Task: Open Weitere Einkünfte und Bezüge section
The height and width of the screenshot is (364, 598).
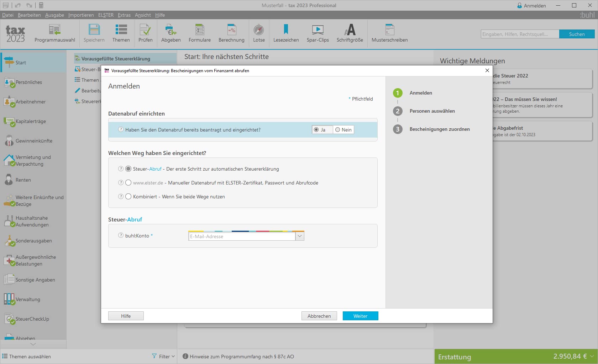Action: pyautogui.click(x=33, y=200)
